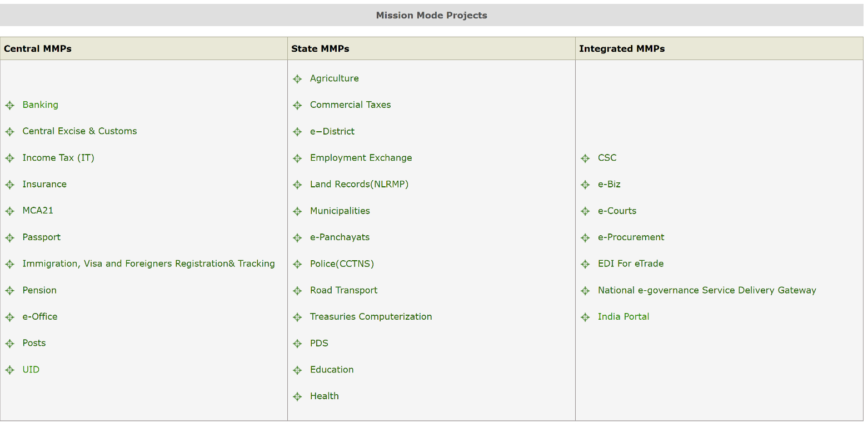Go to the India Portal link
Screen dimensions: 868x422
[623, 316]
